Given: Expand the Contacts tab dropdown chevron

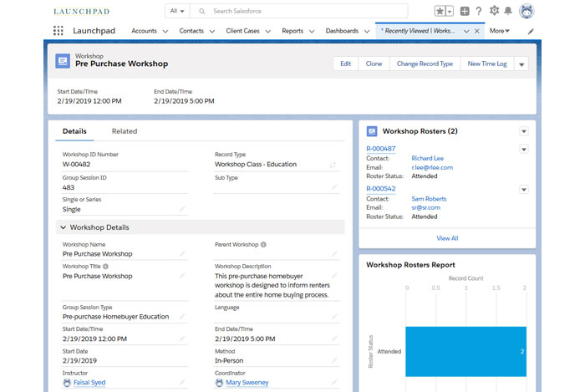Looking at the screenshot, I should pyautogui.click(x=212, y=31).
